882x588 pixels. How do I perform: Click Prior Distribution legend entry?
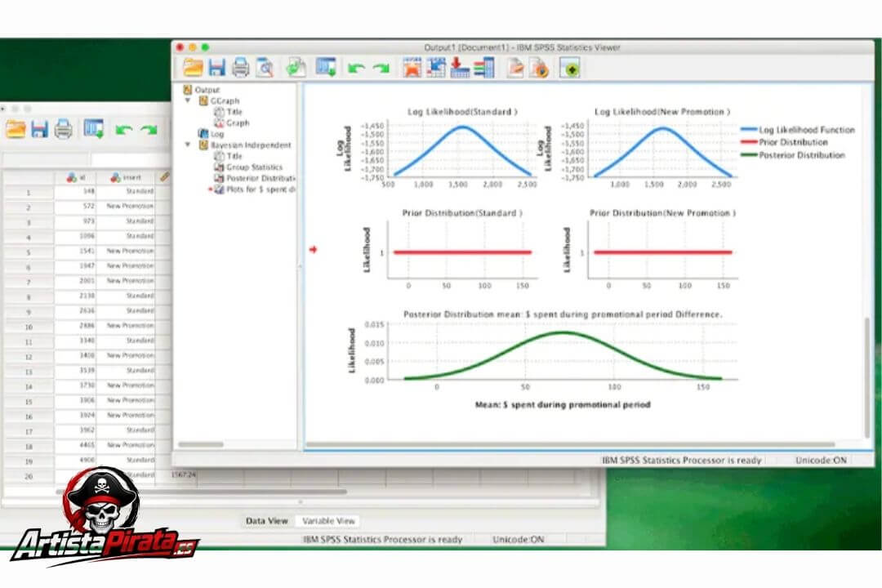pos(784,142)
